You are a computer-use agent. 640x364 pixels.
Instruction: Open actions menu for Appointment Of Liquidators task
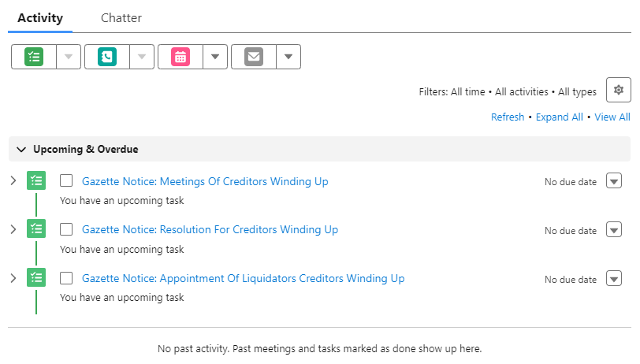point(614,279)
